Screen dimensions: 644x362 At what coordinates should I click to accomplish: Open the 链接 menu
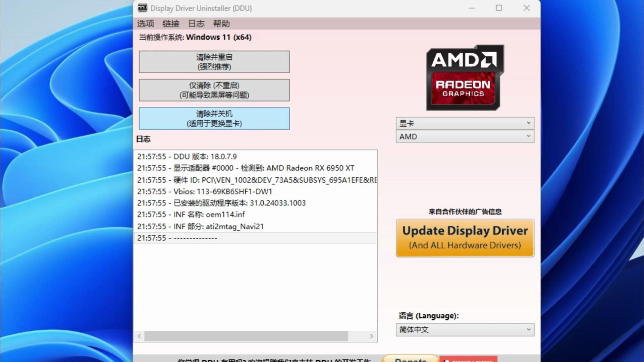171,23
